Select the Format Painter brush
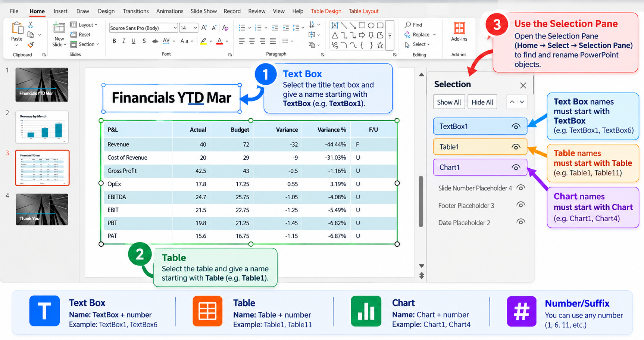644x340 pixels. pyautogui.click(x=31, y=45)
